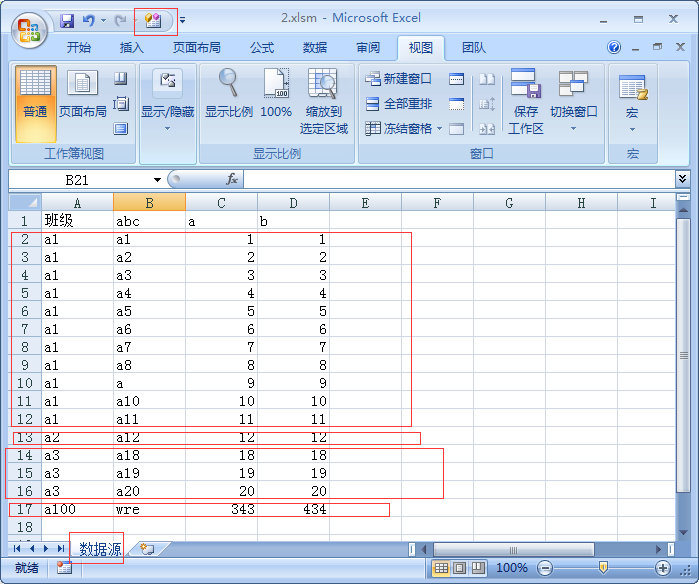699x584 pixels.
Task: Open the 宏 macros dropdown
Action: [632, 103]
